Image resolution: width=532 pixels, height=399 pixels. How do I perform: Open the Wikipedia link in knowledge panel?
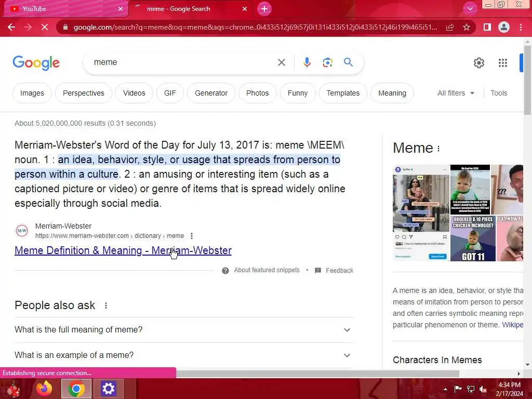click(x=512, y=325)
